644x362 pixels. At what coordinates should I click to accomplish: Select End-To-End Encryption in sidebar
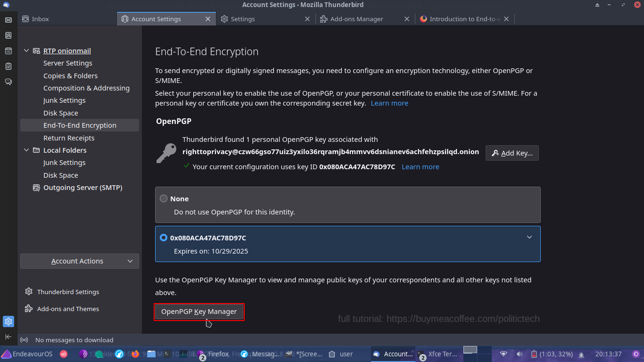point(80,125)
